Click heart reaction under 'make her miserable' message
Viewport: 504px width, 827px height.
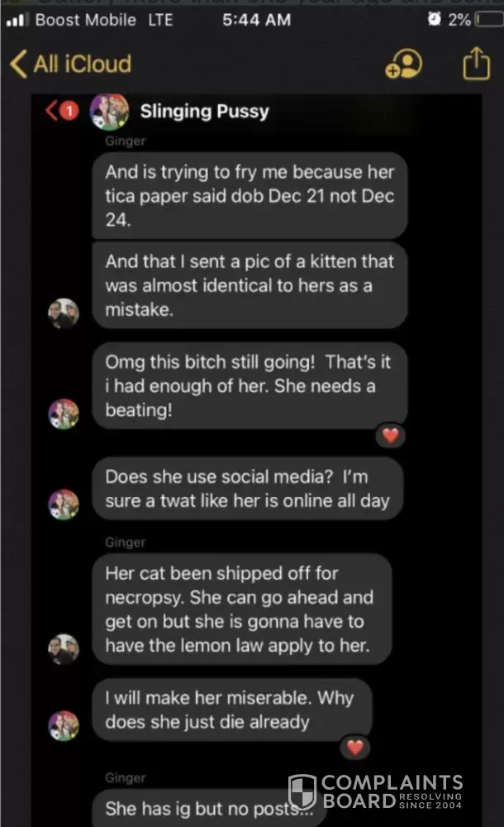coord(354,748)
